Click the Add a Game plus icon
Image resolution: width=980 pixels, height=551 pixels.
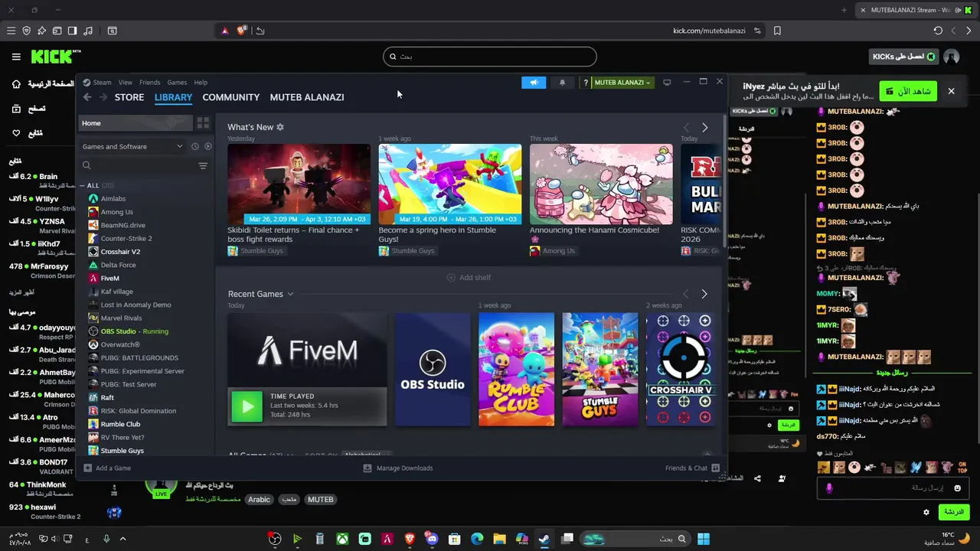pyautogui.click(x=87, y=468)
